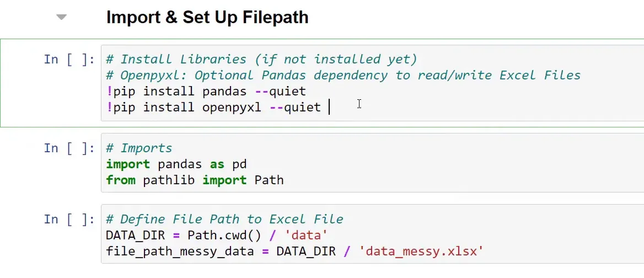The width and height of the screenshot is (644, 278).
Task: Click the '# Imports' comment
Action: [x=139, y=148]
